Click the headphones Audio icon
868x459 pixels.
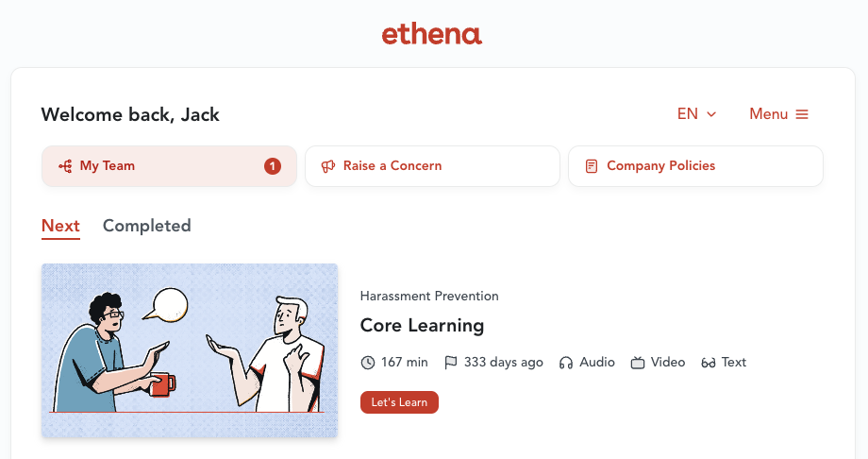(566, 363)
